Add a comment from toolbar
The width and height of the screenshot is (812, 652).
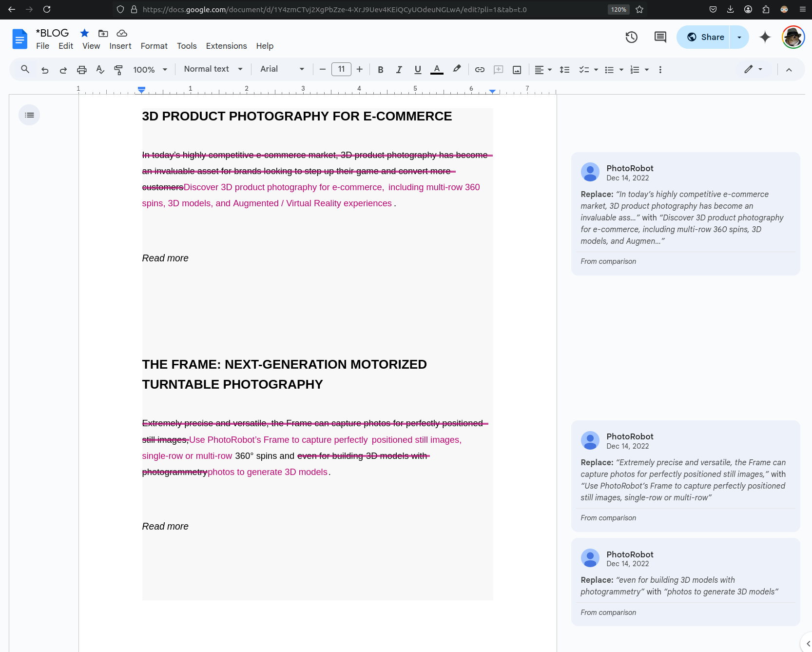[498, 70]
